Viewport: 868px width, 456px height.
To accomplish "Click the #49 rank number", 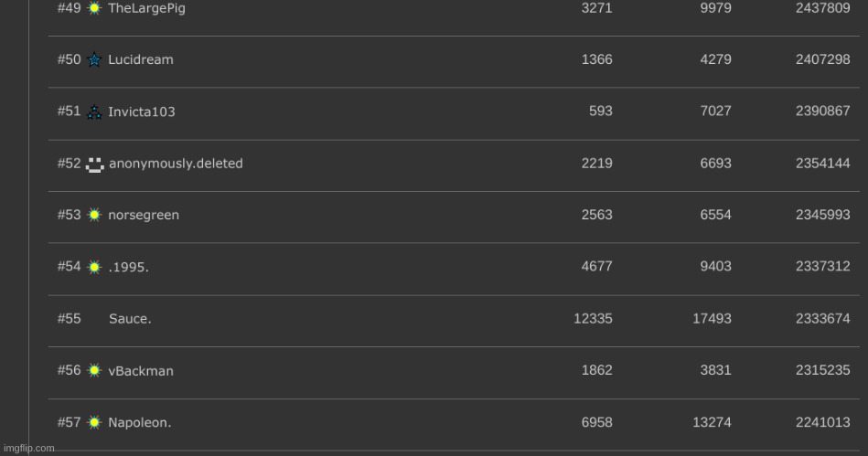I will (69, 8).
